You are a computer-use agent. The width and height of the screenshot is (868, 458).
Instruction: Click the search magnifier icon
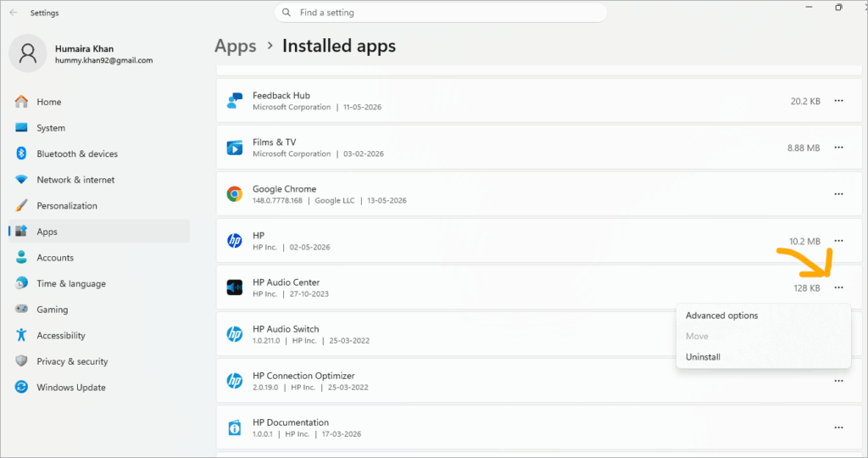(287, 12)
